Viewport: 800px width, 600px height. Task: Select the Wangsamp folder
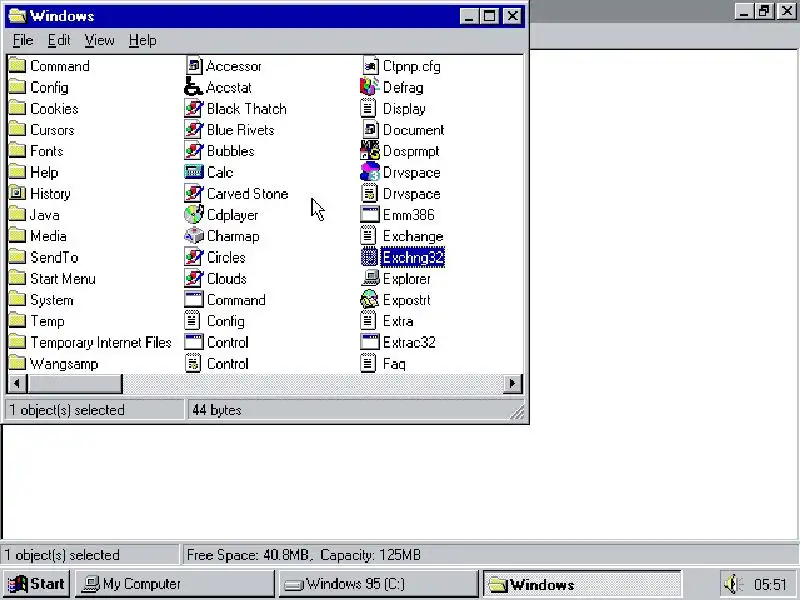click(x=54, y=364)
